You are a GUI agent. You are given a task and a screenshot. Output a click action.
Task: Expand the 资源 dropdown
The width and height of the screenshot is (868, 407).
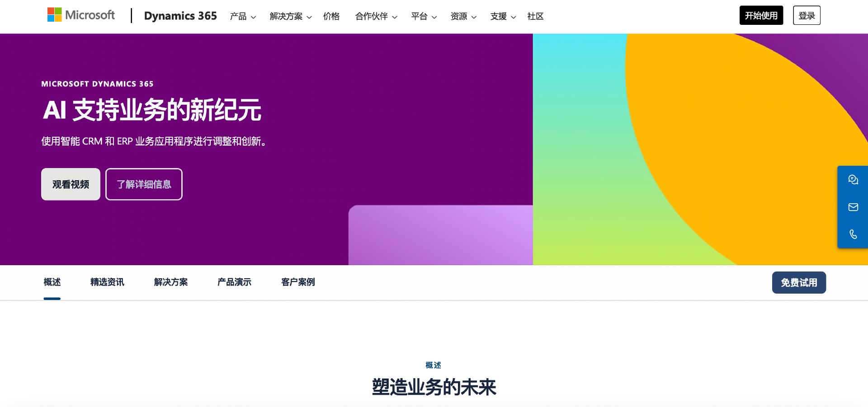(463, 16)
